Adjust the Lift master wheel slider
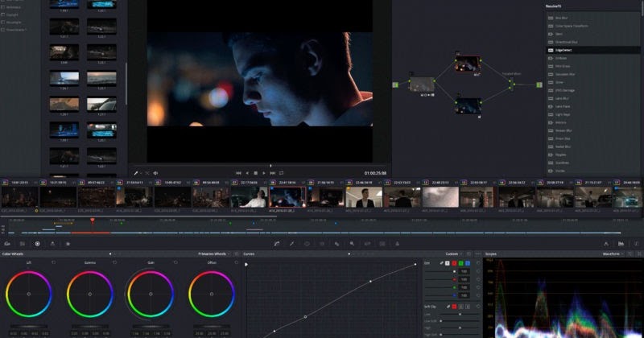 29,327
